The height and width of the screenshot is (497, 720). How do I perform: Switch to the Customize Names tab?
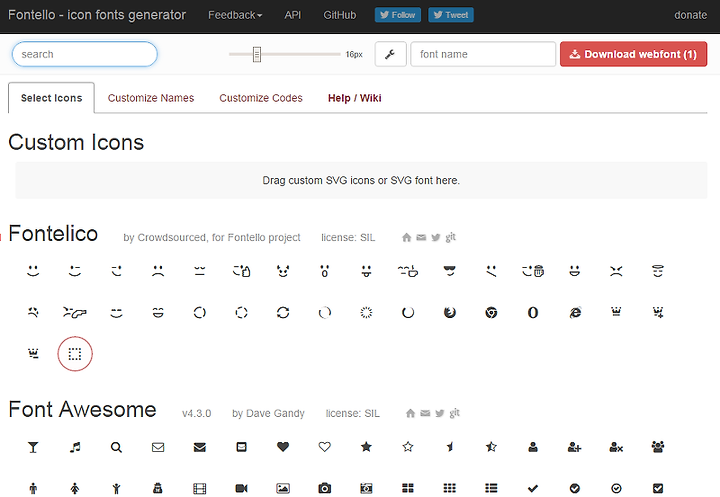click(x=151, y=98)
